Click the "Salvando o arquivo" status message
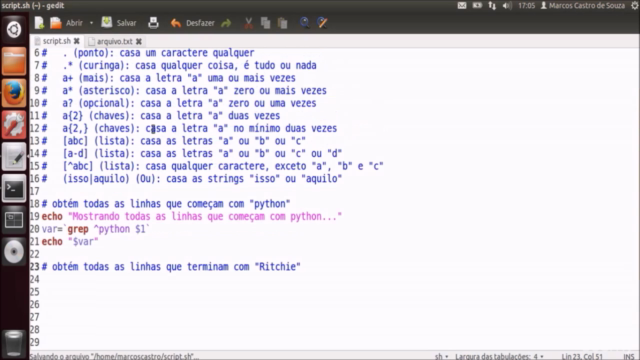 pyautogui.click(x=114, y=356)
